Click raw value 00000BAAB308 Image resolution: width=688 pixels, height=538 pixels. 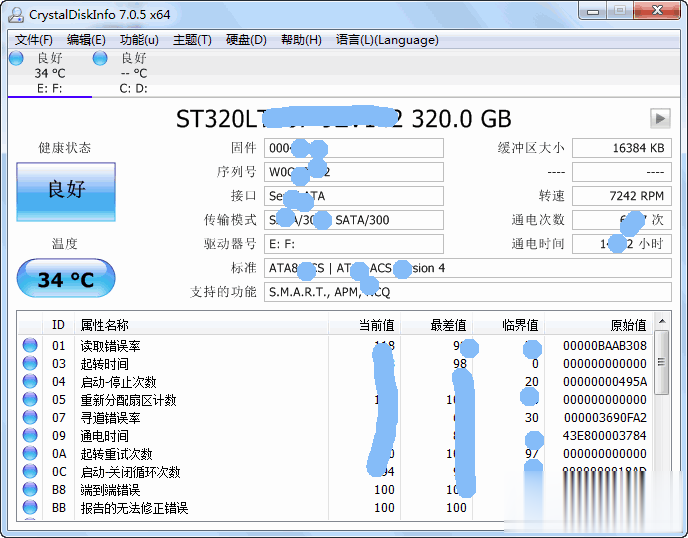click(x=605, y=346)
